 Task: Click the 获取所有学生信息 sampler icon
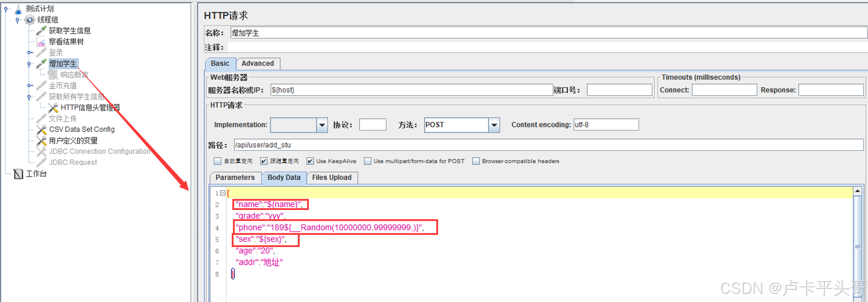pyautogui.click(x=41, y=97)
